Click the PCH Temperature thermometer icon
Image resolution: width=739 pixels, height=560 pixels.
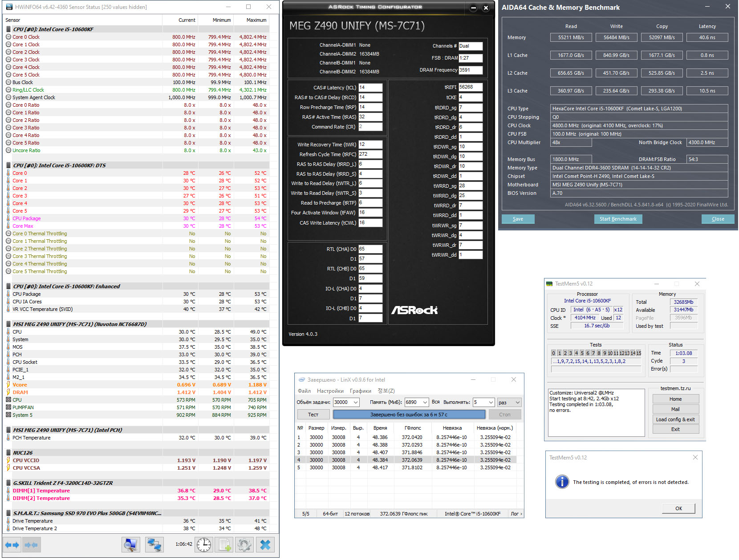(x=8, y=438)
